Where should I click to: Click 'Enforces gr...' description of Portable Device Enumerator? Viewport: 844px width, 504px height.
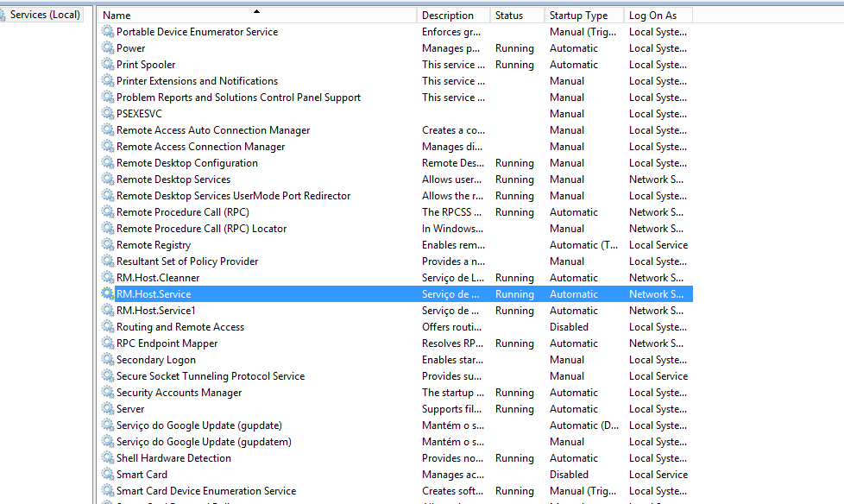click(451, 32)
